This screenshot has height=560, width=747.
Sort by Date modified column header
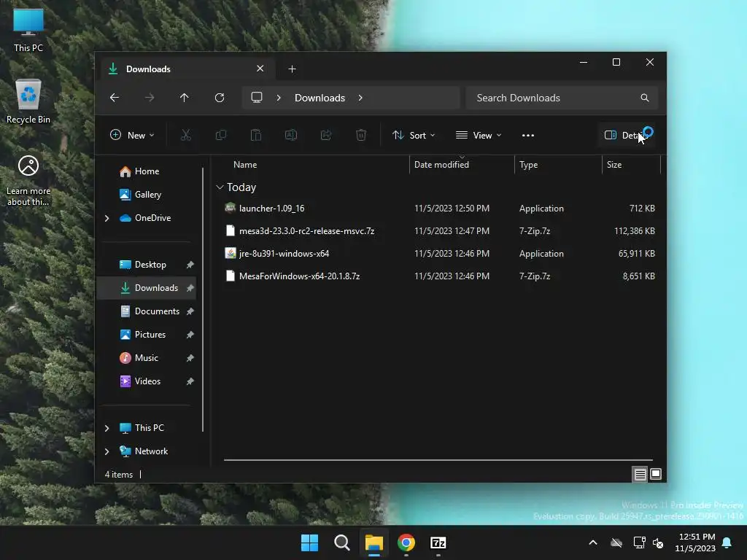[441, 165]
